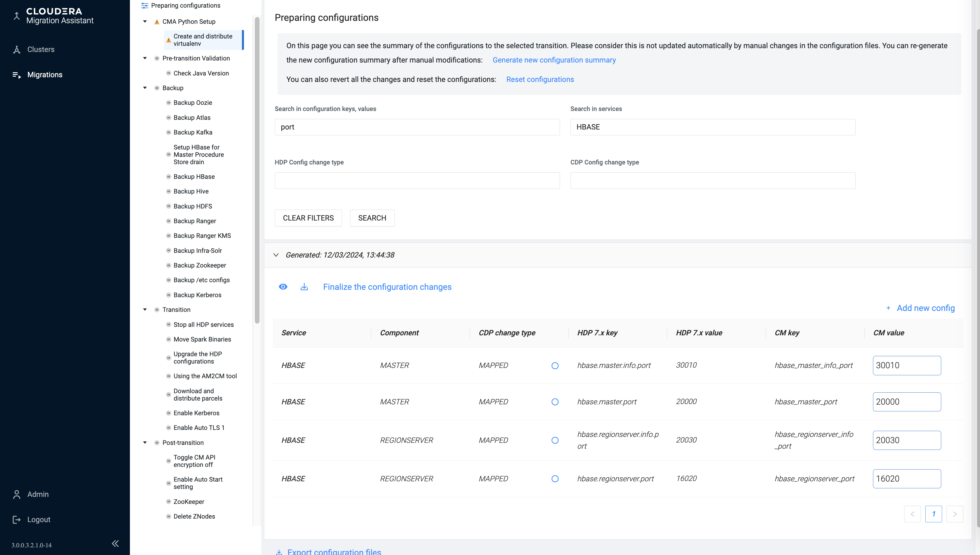Click the eye preview icon
This screenshot has width=980, height=555.
tap(283, 287)
